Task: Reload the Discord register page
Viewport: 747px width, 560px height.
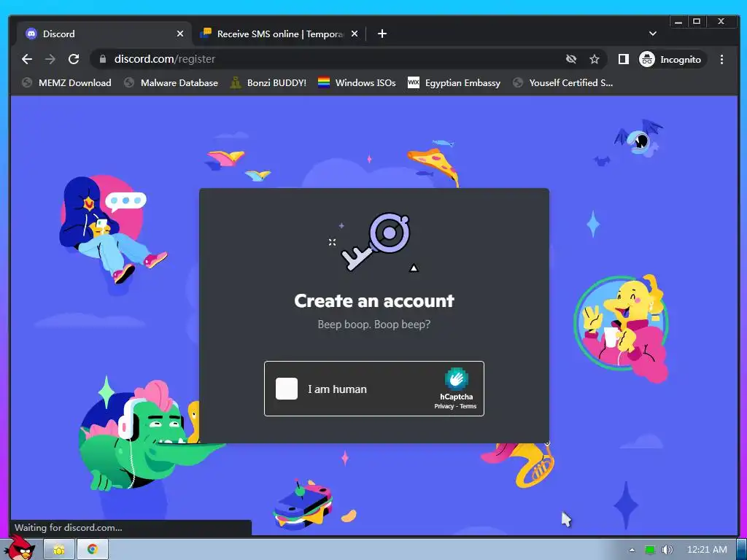Action: 74,59
